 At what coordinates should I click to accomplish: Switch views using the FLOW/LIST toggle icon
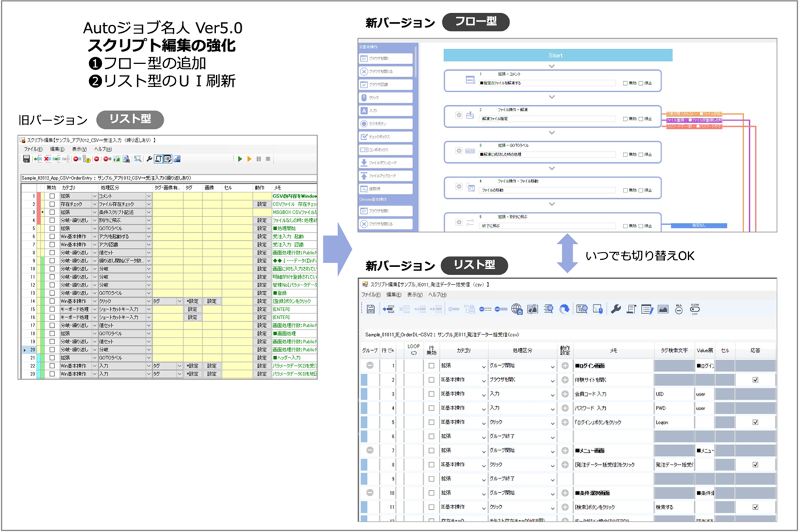click(x=696, y=309)
